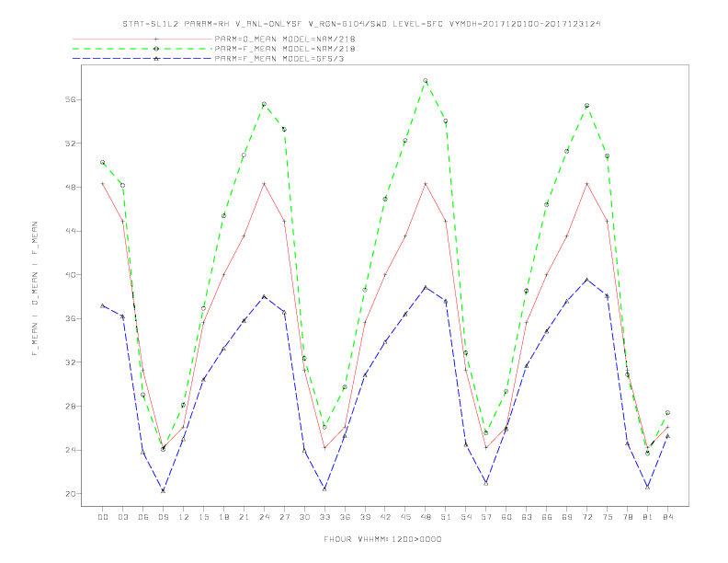Click the x-axis label FHOUR VHHMM:1200>0000
This screenshot has height=563, width=728.
382,539
